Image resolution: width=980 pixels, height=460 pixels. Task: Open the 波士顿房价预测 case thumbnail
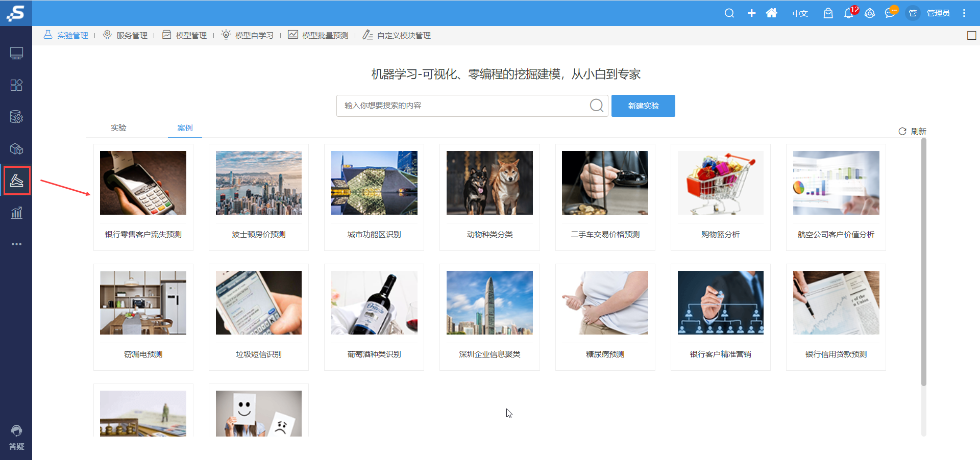[x=259, y=183]
